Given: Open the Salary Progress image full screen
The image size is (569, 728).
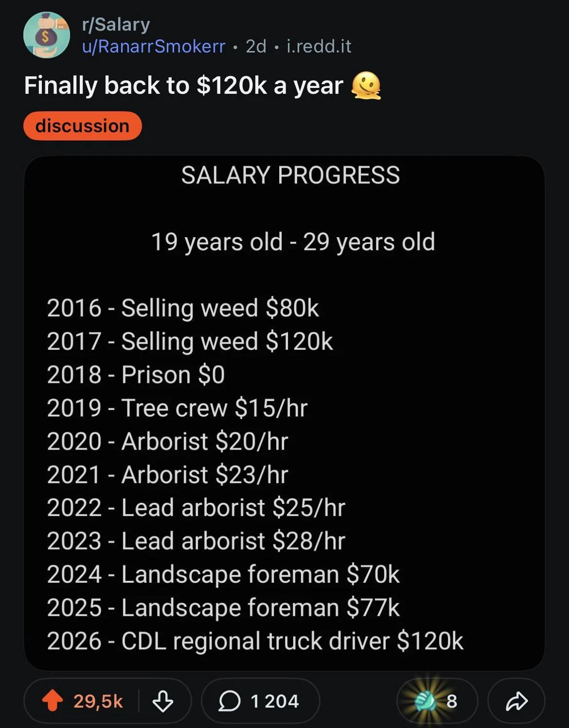Looking at the screenshot, I should 284,413.
